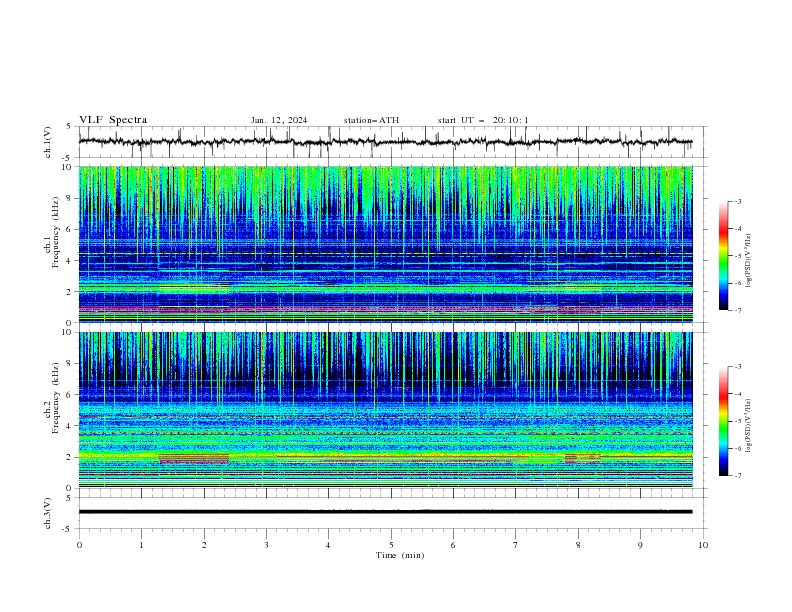Image resolution: width=792 pixels, height=612 pixels.
Task: Click the ch.1 PSD color scale bar
Action: point(723,256)
